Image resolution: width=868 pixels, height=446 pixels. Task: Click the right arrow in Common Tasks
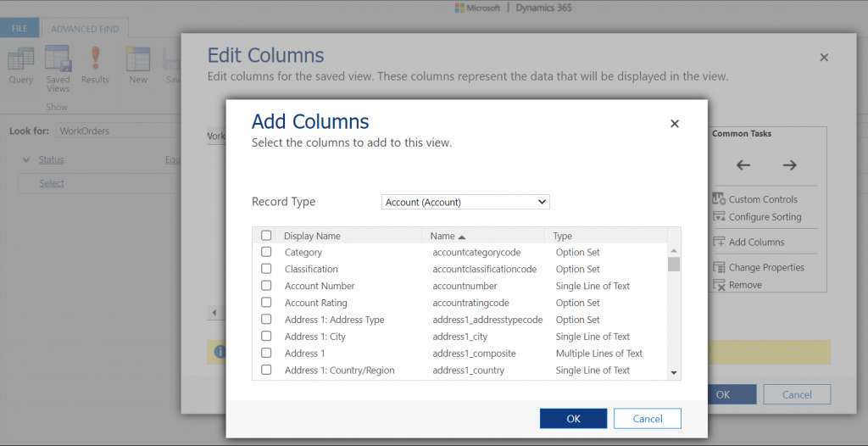[789, 165]
